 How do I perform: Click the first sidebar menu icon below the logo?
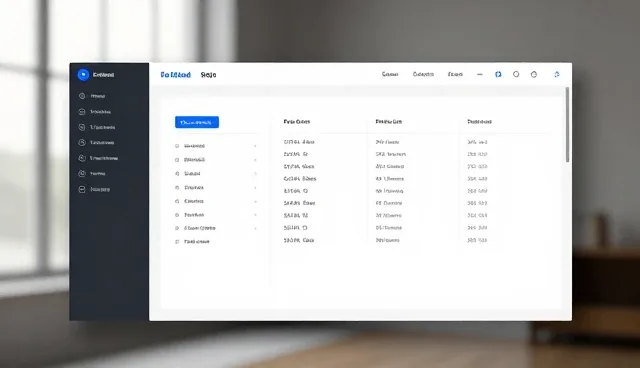(82, 96)
